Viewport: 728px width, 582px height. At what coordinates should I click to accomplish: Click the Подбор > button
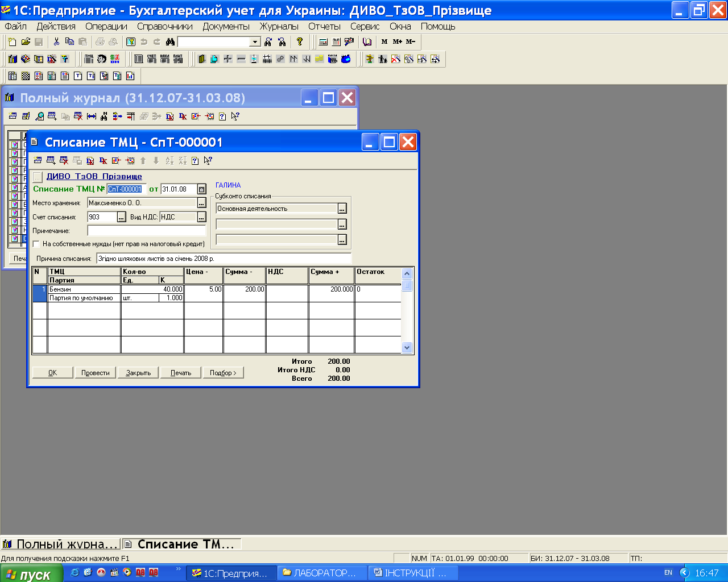click(223, 373)
